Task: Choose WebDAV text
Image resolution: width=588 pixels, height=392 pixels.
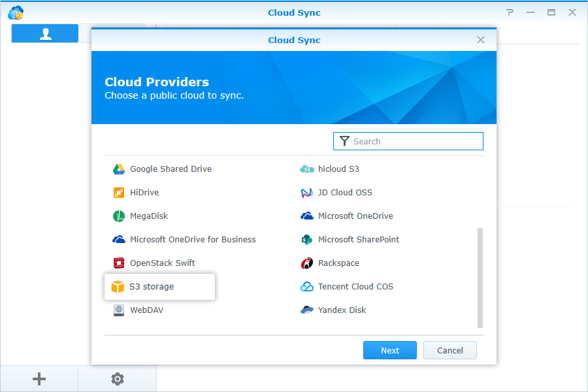Action: (146, 310)
